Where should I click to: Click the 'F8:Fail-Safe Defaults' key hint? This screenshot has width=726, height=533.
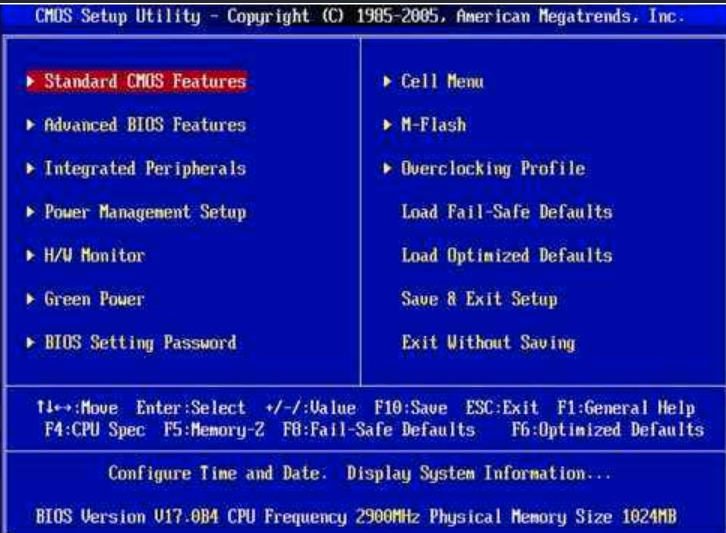click(379, 430)
